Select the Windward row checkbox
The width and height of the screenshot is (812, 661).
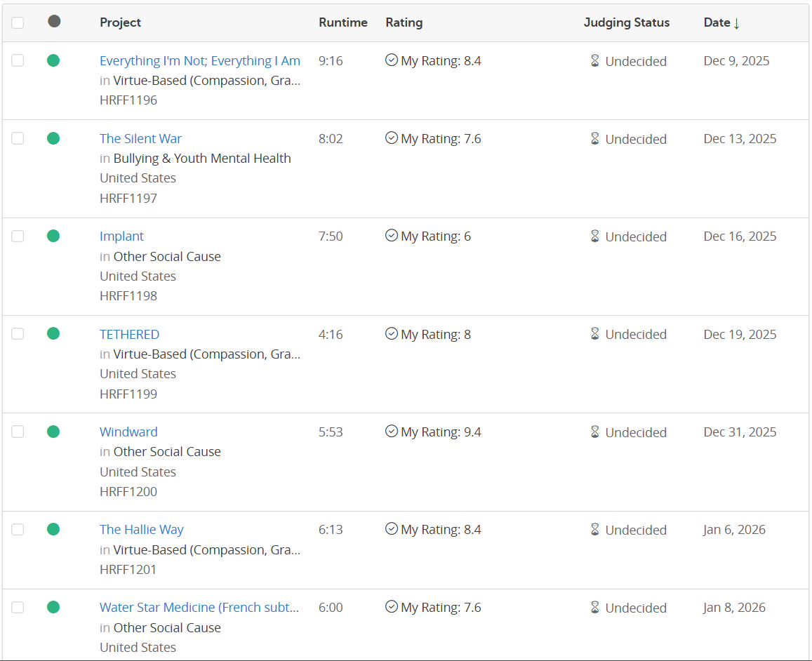coord(18,432)
